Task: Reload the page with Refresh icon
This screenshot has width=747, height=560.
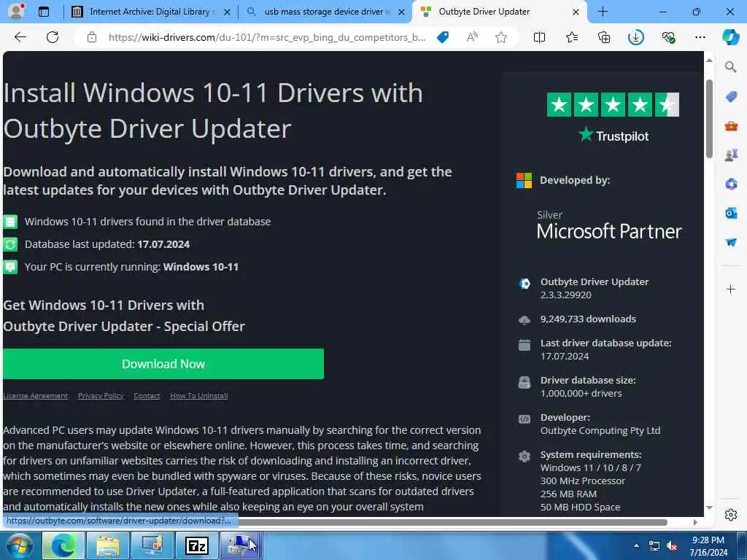Action: tap(53, 37)
